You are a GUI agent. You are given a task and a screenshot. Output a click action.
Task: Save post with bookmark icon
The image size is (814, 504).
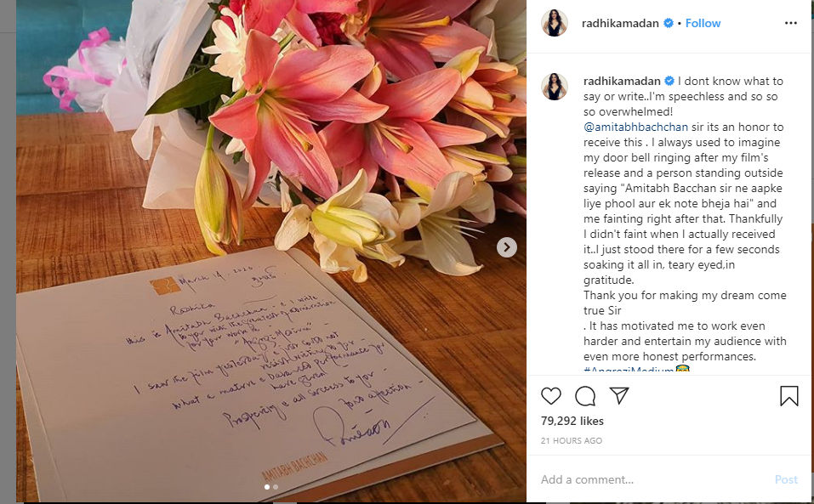788,395
